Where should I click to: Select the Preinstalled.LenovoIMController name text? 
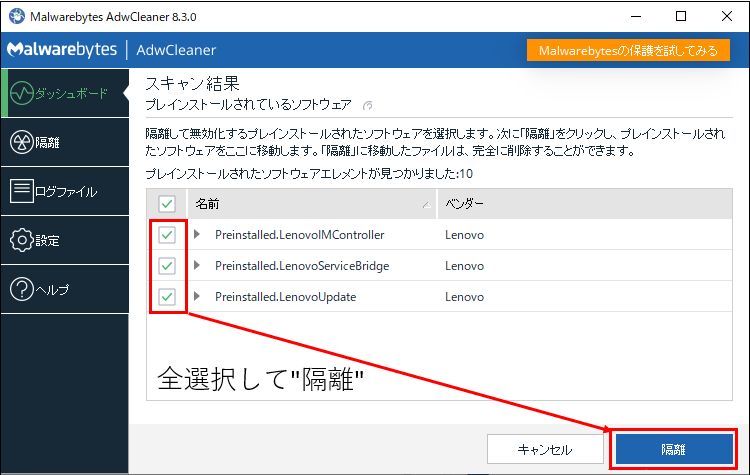299,235
